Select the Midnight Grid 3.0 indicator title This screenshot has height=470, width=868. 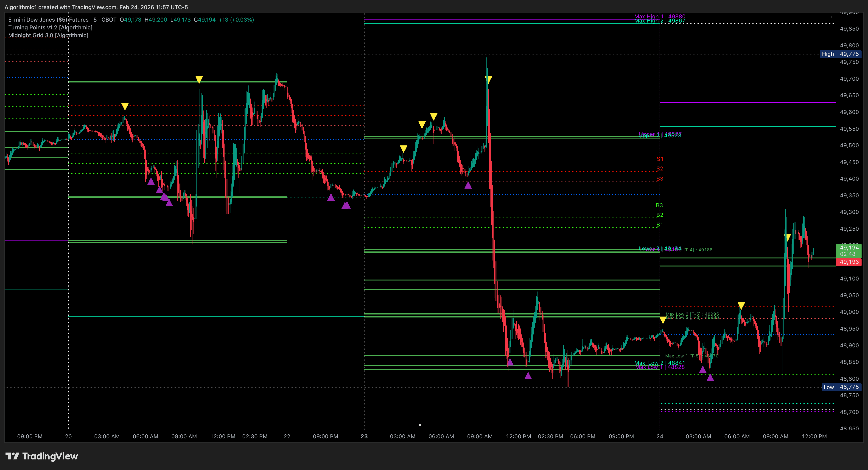(48, 35)
